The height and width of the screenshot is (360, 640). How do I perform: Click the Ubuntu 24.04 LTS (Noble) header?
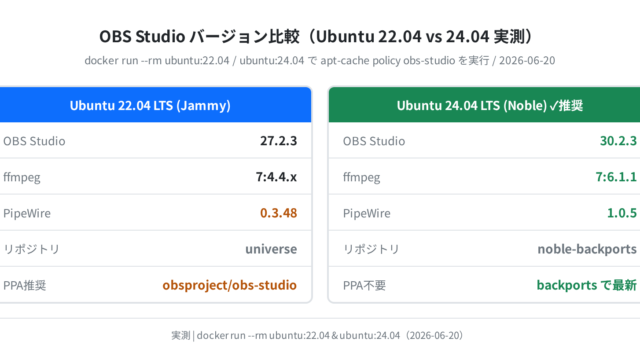pyautogui.click(x=484, y=105)
